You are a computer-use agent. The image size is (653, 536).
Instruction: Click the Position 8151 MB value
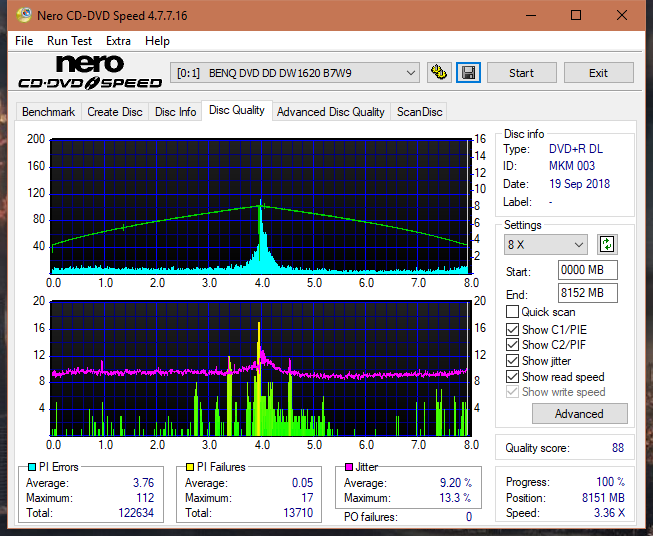coord(603,498)
